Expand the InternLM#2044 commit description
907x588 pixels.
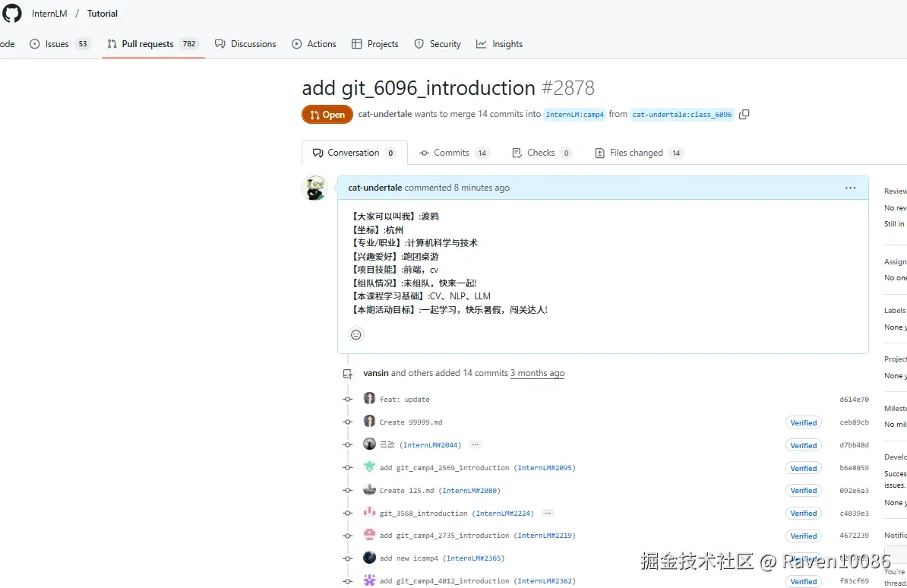475,444
